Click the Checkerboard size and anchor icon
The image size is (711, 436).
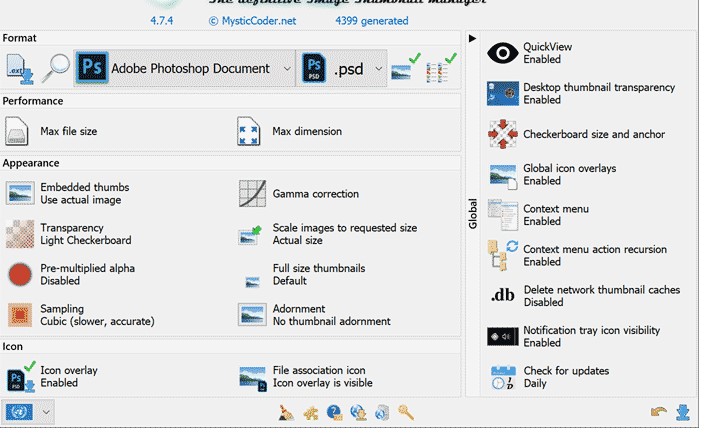pyautogui.click(x=502, y=134)
